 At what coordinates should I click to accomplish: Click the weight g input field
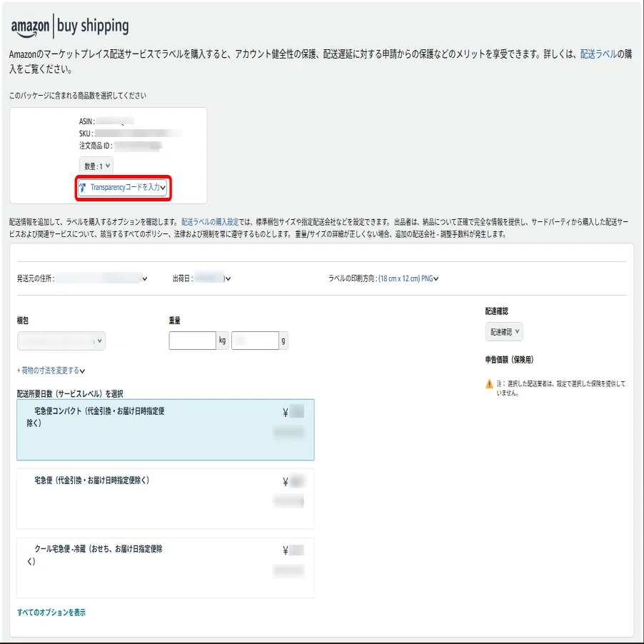tap(255, 341)
